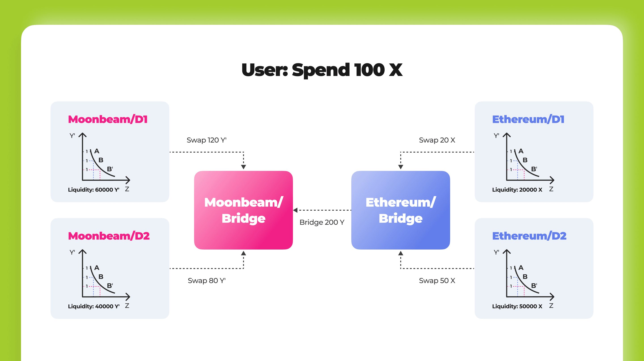This screenshot has height=361, width=644.
Task: Click the "Bridge 200 Y" label
Action: tap(322, 222)
